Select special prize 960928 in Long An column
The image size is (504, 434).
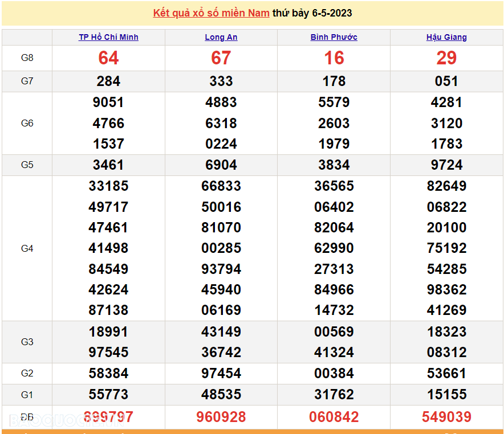tap(221, 417)
